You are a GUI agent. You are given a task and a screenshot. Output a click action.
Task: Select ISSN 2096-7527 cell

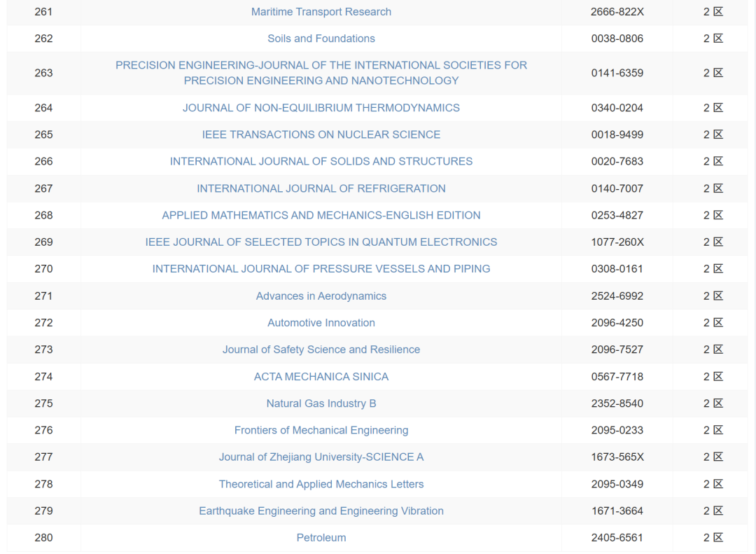click(x=617, y=349)
